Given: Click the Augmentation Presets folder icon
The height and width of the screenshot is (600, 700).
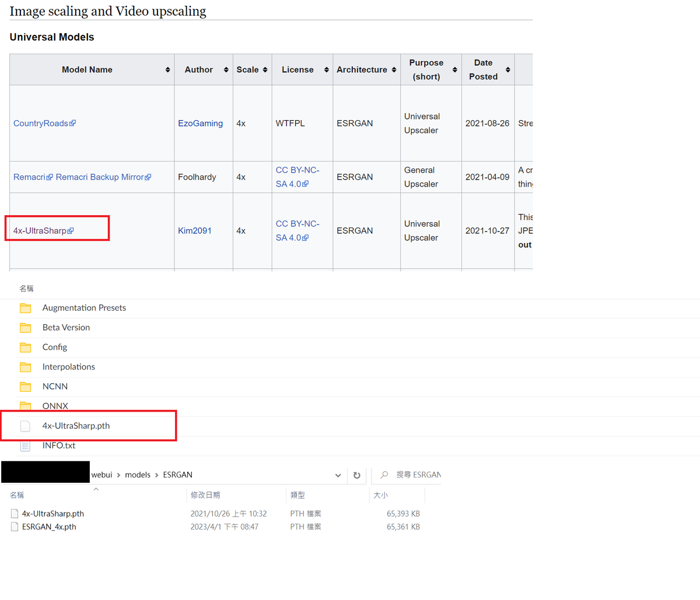Looking at the screenshot, I should point(25,308).
